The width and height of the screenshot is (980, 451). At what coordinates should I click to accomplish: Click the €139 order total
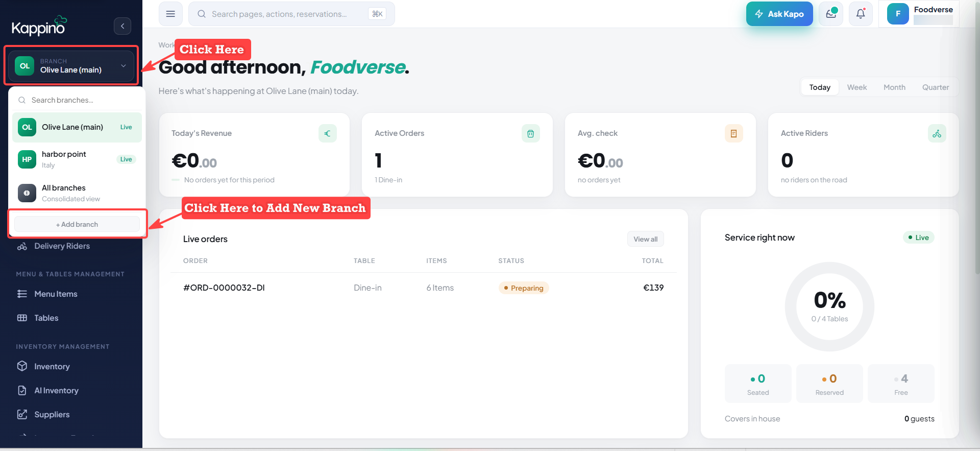pyautogui.click(x=653, y=288)
